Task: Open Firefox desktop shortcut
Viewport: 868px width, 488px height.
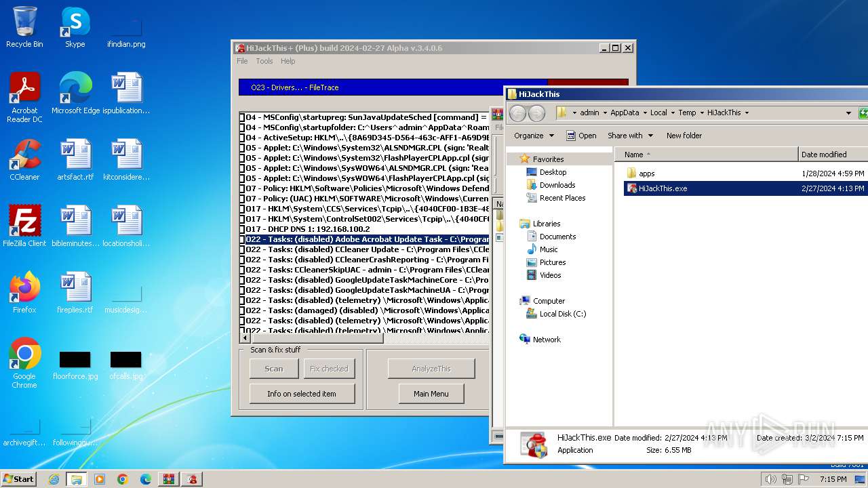Action: [24, 293]
